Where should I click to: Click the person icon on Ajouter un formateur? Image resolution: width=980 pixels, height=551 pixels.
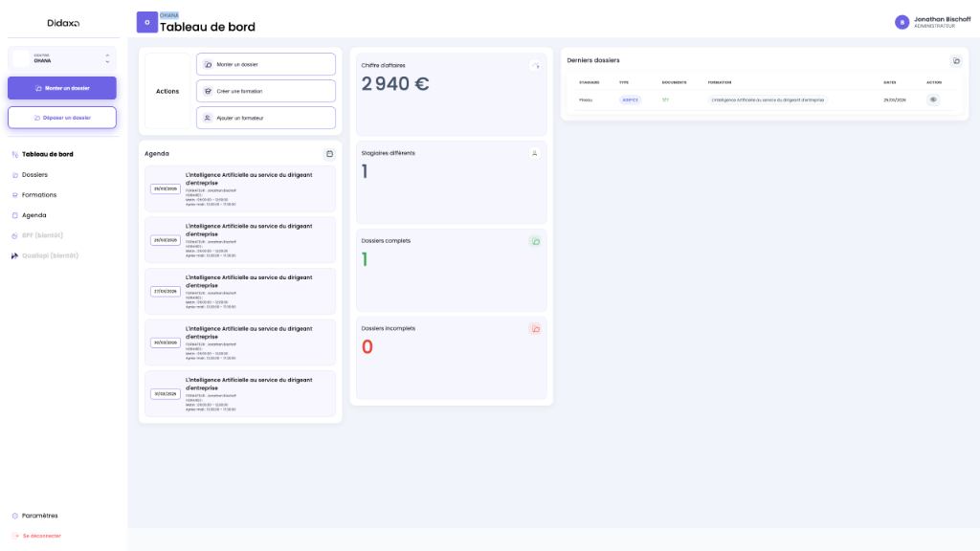click(208, 118)
